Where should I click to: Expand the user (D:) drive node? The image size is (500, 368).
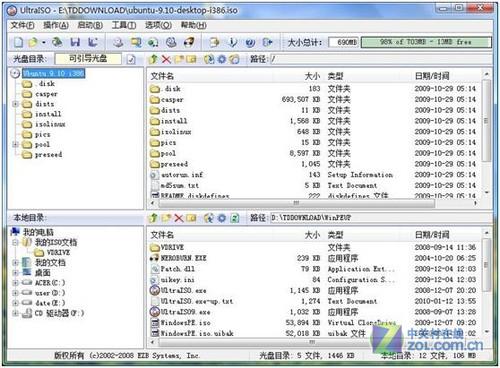pyautogui.click(x=15, y=293)
